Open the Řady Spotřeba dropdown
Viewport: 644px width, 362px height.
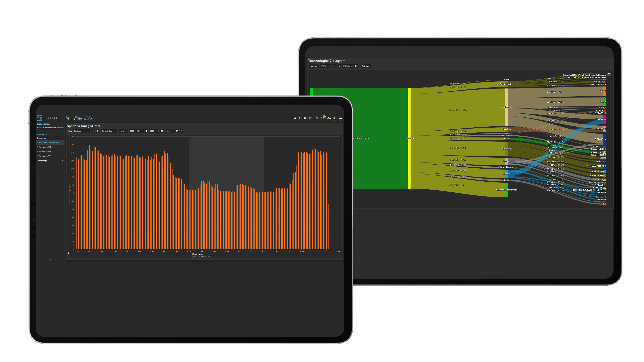click(x=82, y=131)
